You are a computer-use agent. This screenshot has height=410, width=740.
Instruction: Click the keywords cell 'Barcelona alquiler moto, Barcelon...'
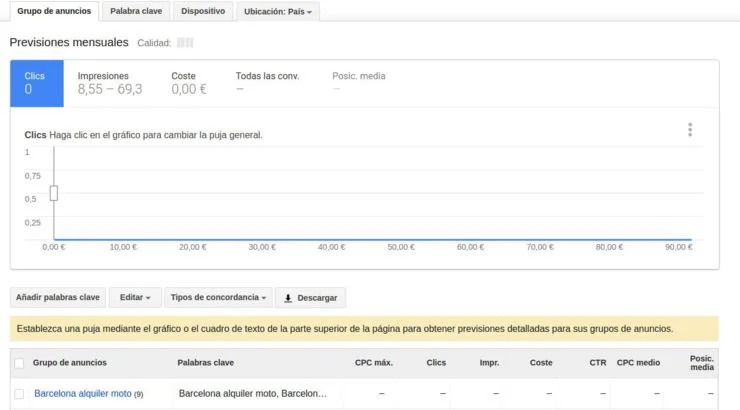(x=252, y=393)
